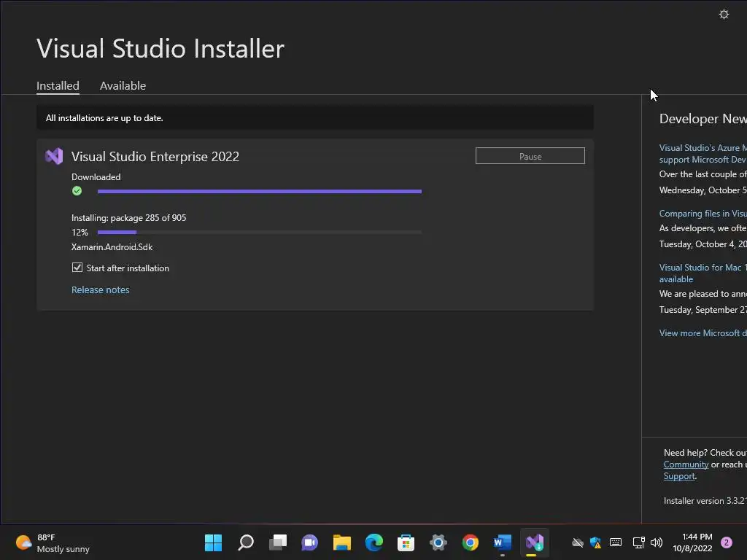Viewport: 747px width, 560px height.
Task: Click the 12% percentage label
Action: [x=80, y=233]
